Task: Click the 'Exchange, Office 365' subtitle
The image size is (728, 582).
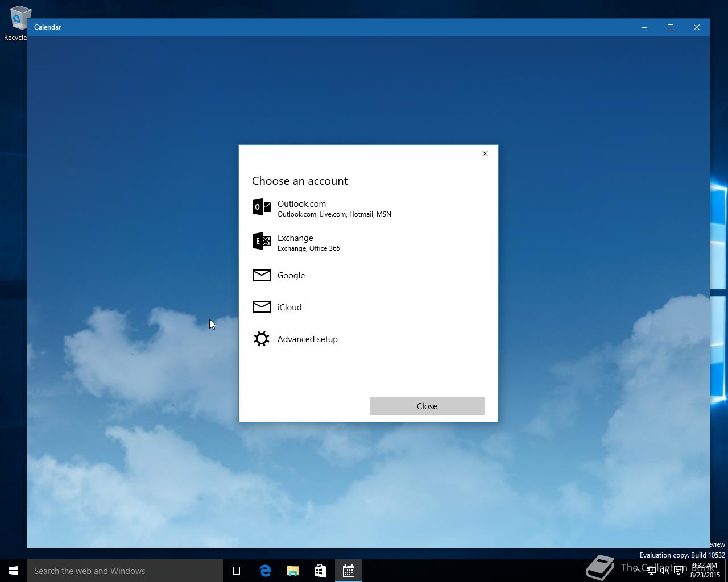Action: pyautogui.click(x=309, y=248)
